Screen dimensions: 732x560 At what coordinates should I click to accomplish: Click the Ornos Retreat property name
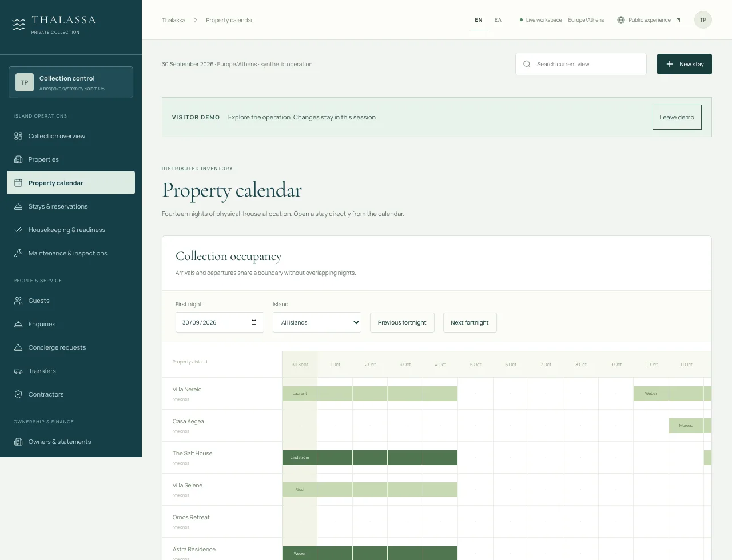click(191, 517)
